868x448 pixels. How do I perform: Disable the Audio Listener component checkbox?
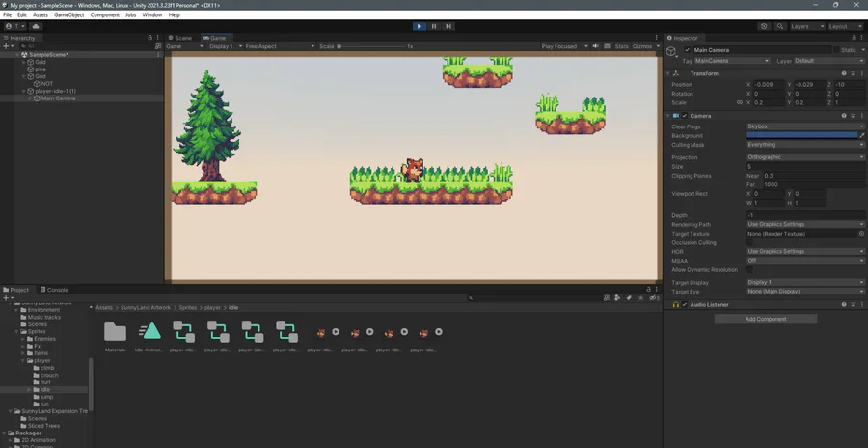tap(684, 304)
